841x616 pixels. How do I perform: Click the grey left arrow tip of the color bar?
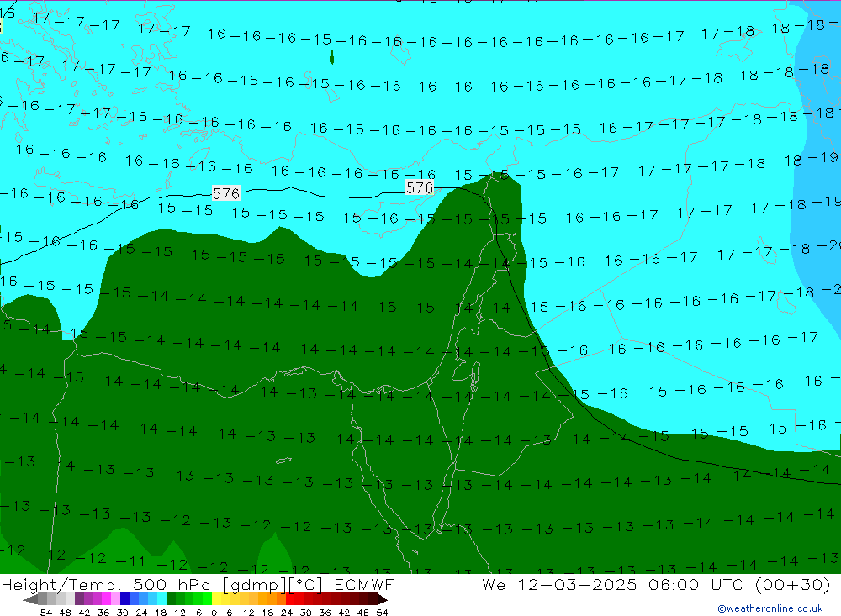click(30, 599)
